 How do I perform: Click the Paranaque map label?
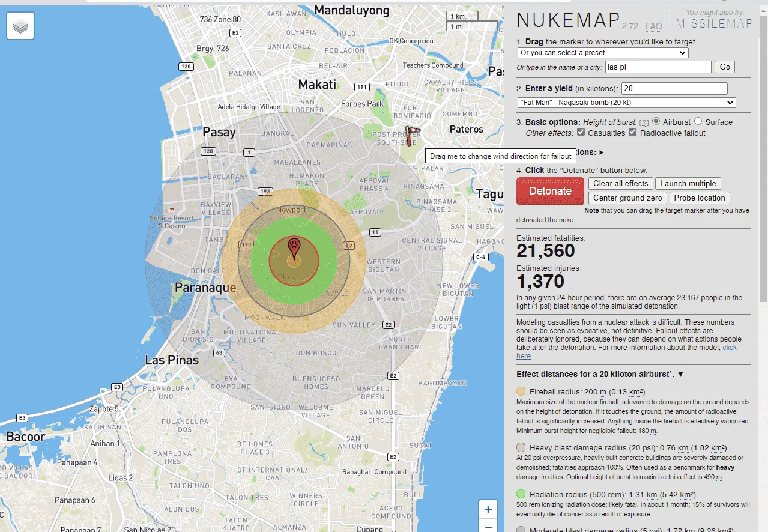tap(205, 288)
